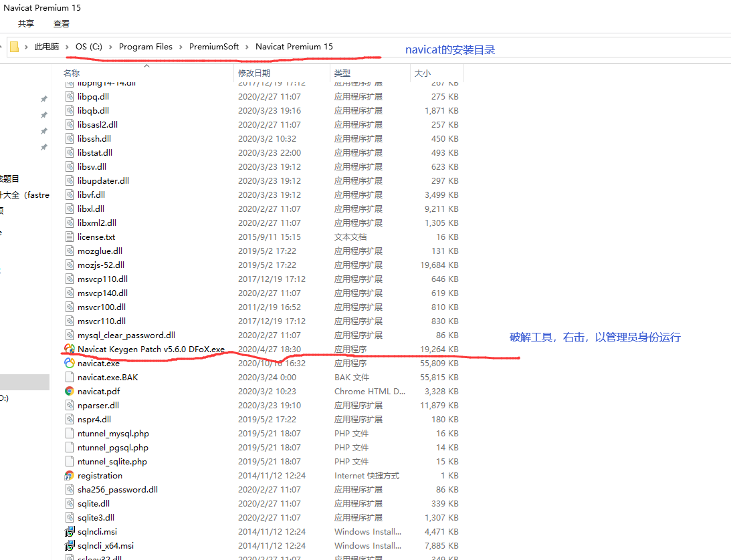This screenshot has width=731, height=560.
Task: Select file name sqlite.dll
Action: click(94, 503)
